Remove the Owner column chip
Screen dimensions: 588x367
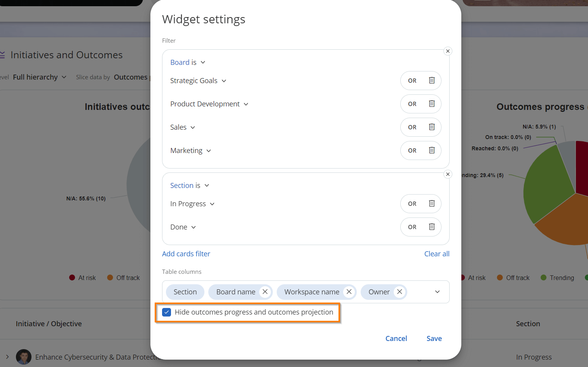[x=400, y=292]
